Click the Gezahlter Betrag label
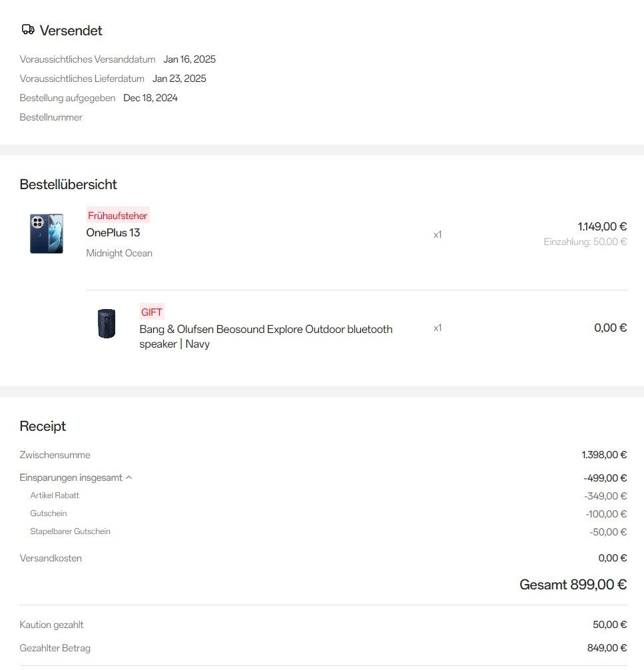 pyautogui.click(x=55, y=648)
